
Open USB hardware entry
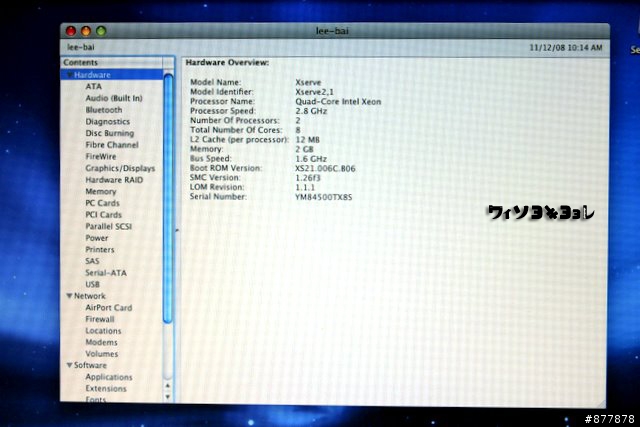93,285
